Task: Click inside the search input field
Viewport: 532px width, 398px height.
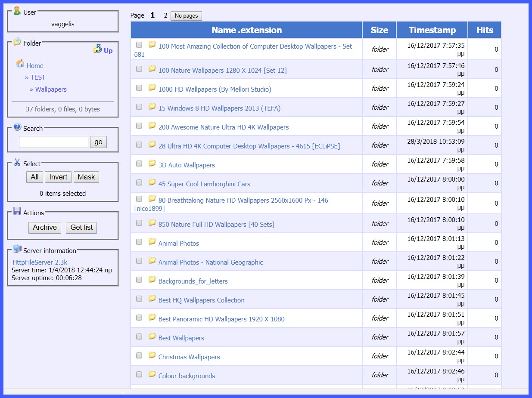Action: click(53, 142)
